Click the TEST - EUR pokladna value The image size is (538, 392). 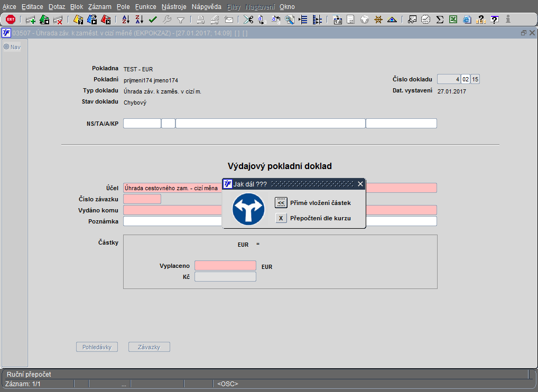coord(138,69)
